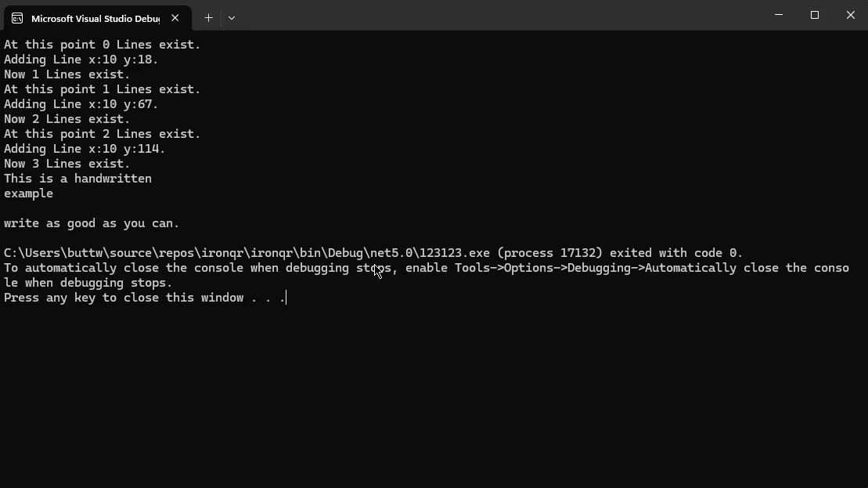This screenshot has height=488, width=868.
Task: Open a new tab with plus button
Action: pyautogui.click(x=208, y=17)
